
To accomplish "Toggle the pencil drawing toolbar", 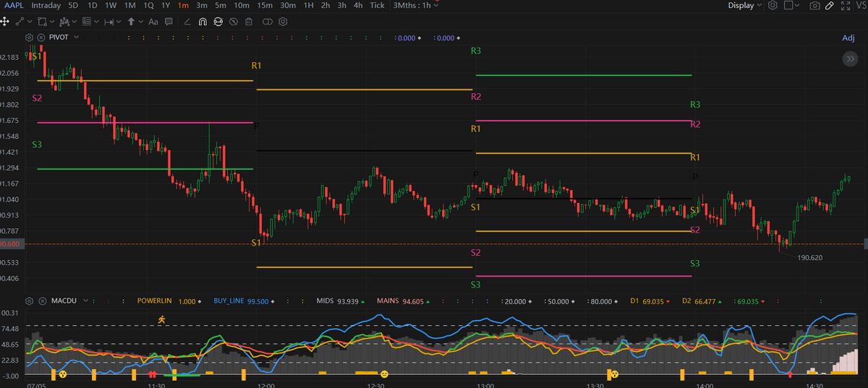I will [830, 6].
